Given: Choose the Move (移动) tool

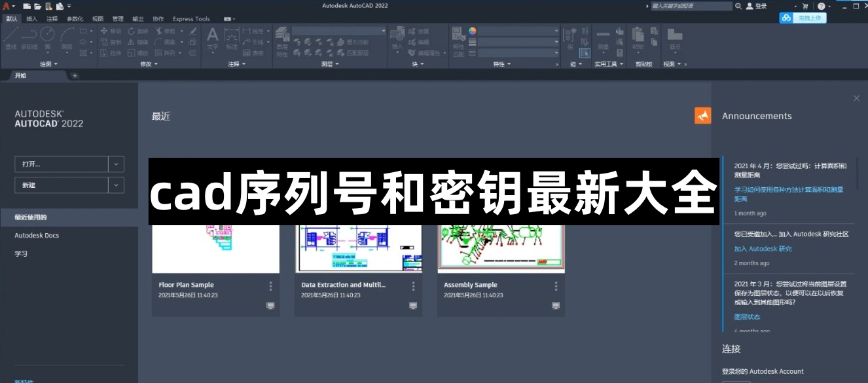Looking at the screenshot, I should point(111,31).
